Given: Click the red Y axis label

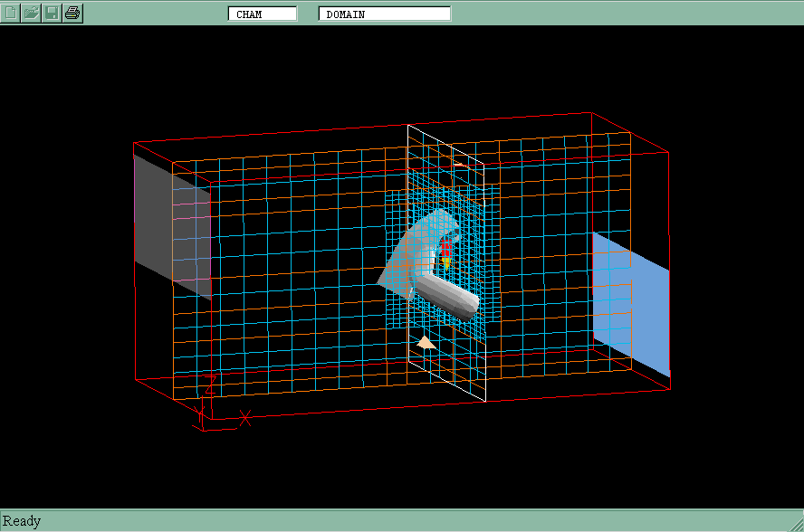Looking at the screenshot, I should [x=199, y=414].
